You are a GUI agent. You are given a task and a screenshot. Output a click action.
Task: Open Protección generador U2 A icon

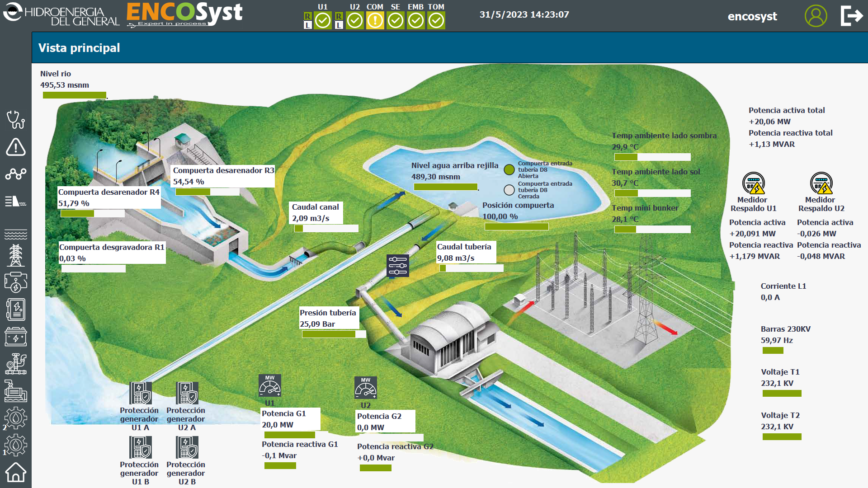(187, 393)
